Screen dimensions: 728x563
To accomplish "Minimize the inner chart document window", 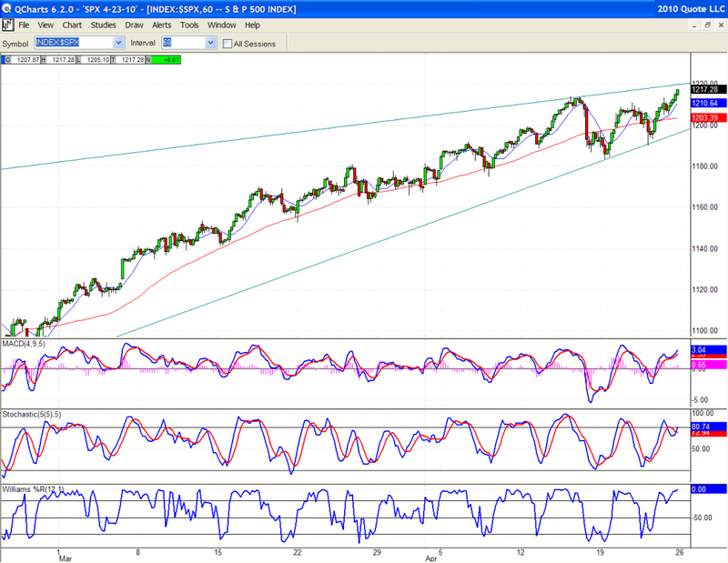I will [x=693, y=25].
